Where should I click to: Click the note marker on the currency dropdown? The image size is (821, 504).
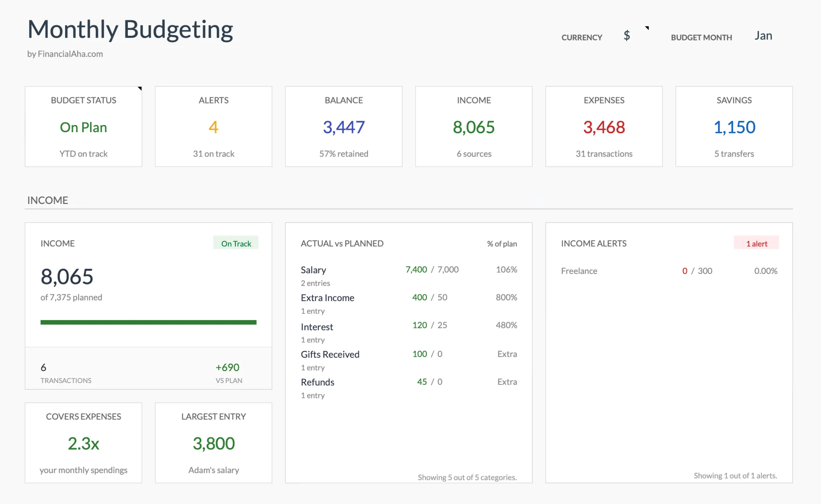tap(647, 28)
